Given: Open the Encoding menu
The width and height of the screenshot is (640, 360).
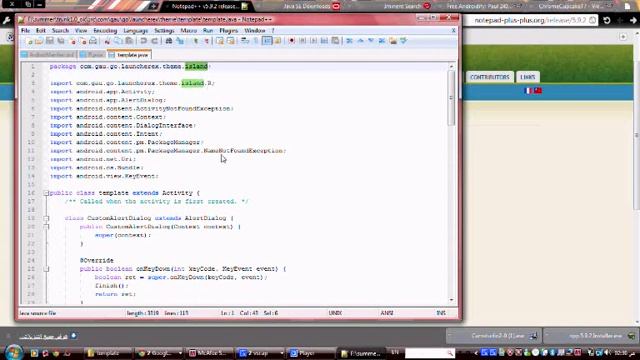Looking at the screenshot, I should tap(105, 31).
